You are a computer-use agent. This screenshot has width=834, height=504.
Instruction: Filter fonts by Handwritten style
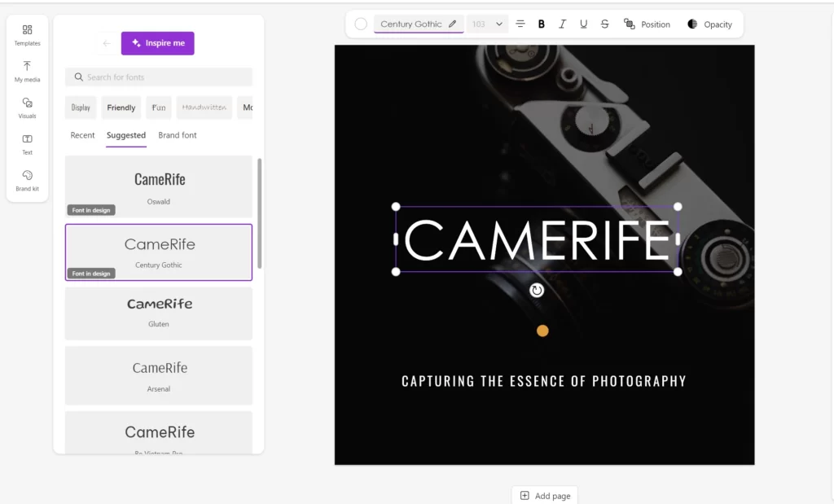pos(204,107)
